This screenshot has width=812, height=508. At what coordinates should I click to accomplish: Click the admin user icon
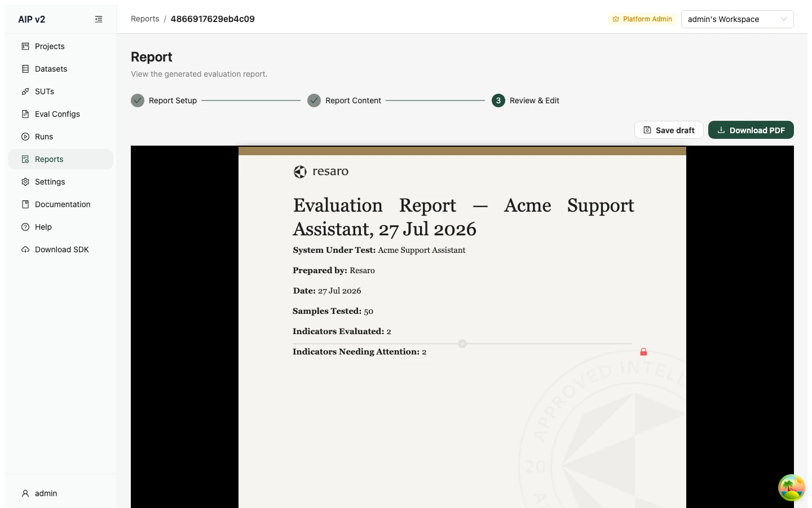(25, 493)
